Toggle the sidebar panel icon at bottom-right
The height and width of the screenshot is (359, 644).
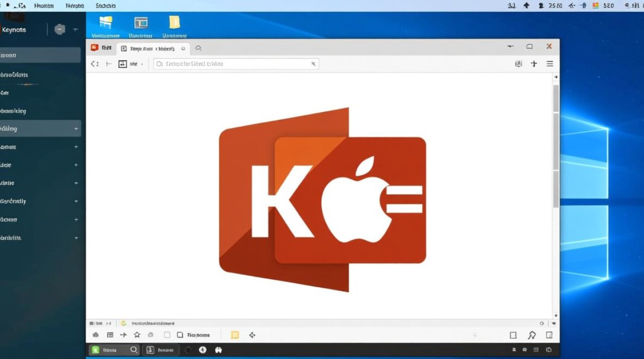[549, 335]
